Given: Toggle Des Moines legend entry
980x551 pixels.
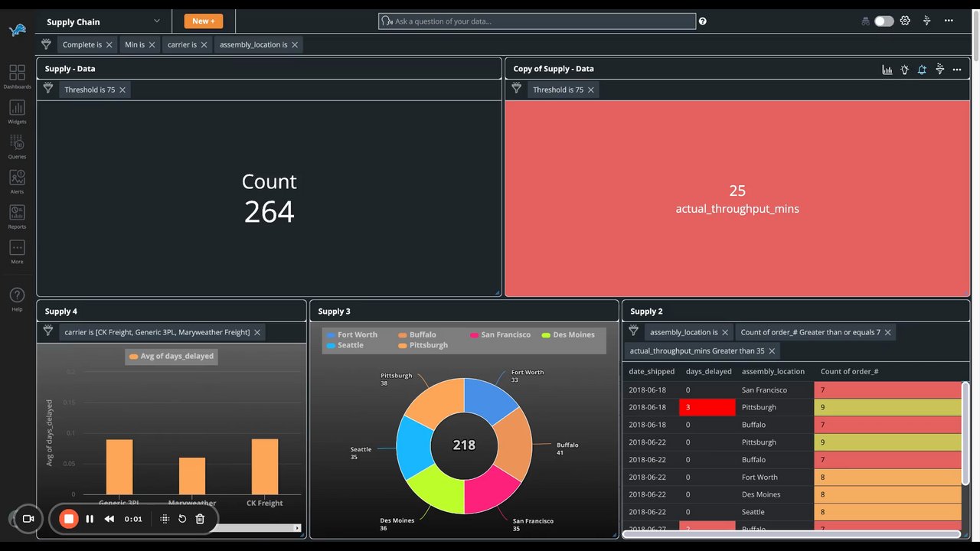Looking at the screenshot, I should click(568, 334).
